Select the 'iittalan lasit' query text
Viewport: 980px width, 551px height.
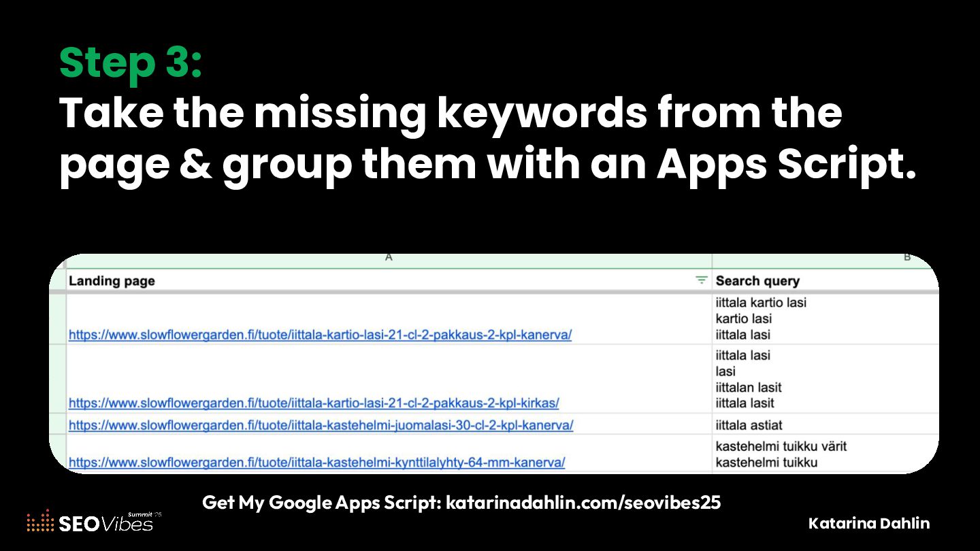click(749, 387)
